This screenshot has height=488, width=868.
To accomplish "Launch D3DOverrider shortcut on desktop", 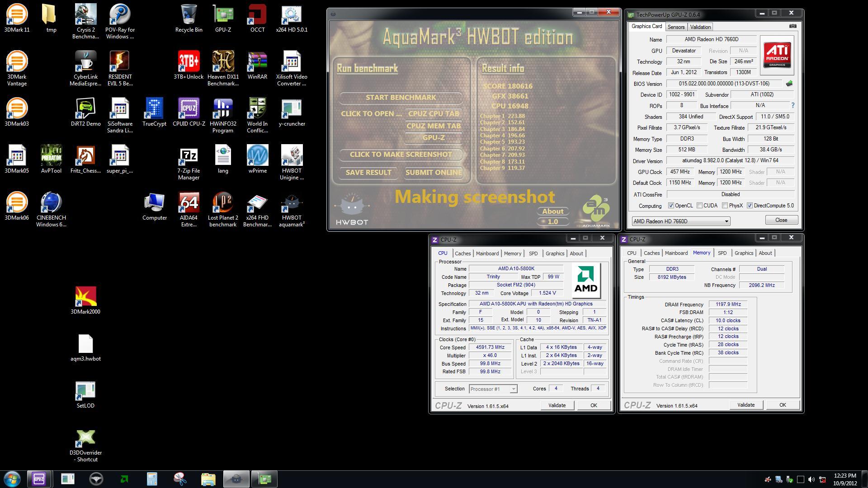I will tap(85, 445).
